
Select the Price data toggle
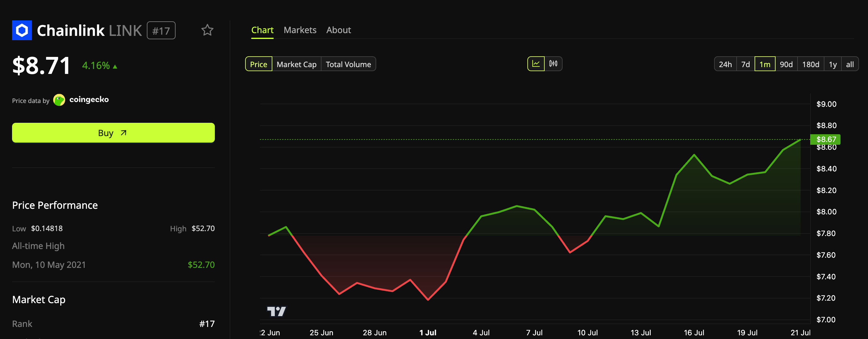[258, 64]
